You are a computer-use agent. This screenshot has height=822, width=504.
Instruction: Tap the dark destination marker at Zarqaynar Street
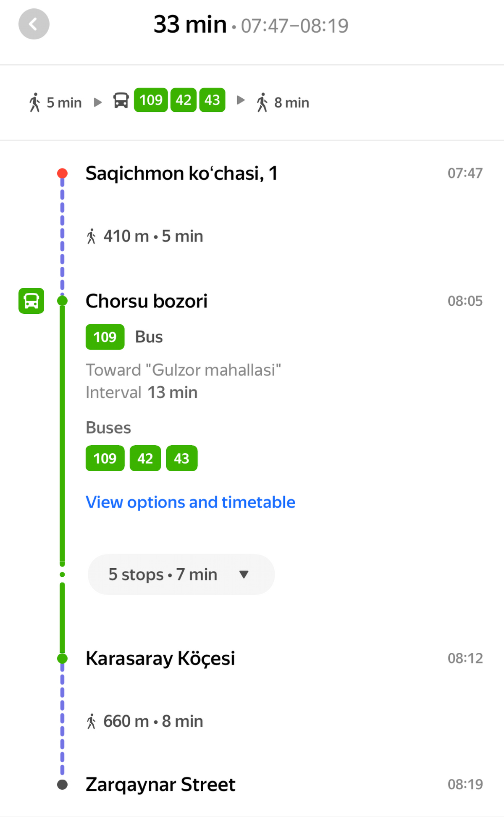pyautogui.click(x=63, y=785)
